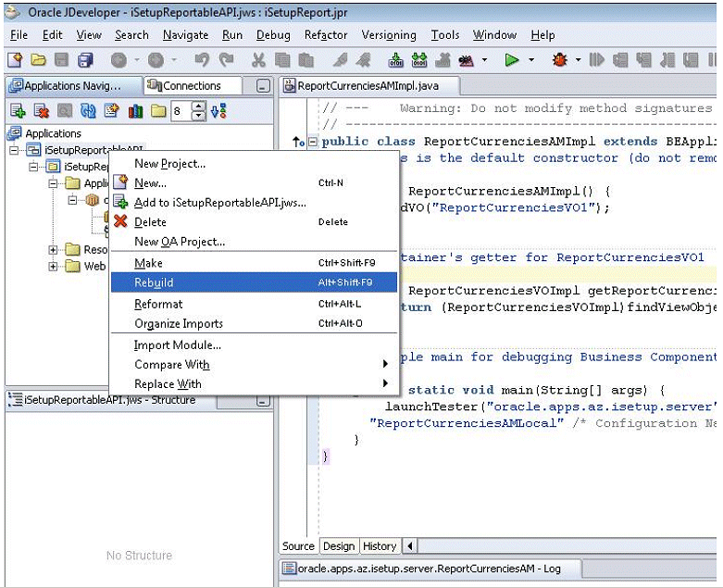723x588 pixels.
Task: Click the Resume debug toolbar icon
Action: pyautogui.click(x=597, y=60)
